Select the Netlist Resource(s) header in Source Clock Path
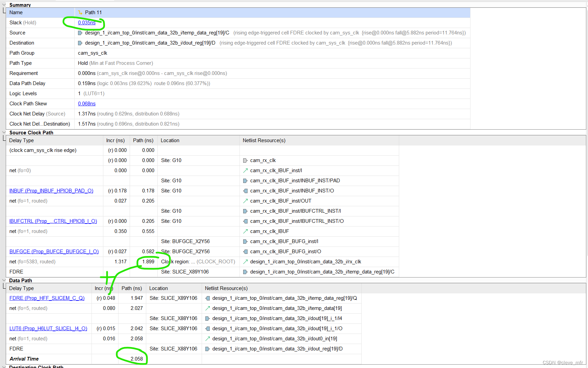 [319, 140]
